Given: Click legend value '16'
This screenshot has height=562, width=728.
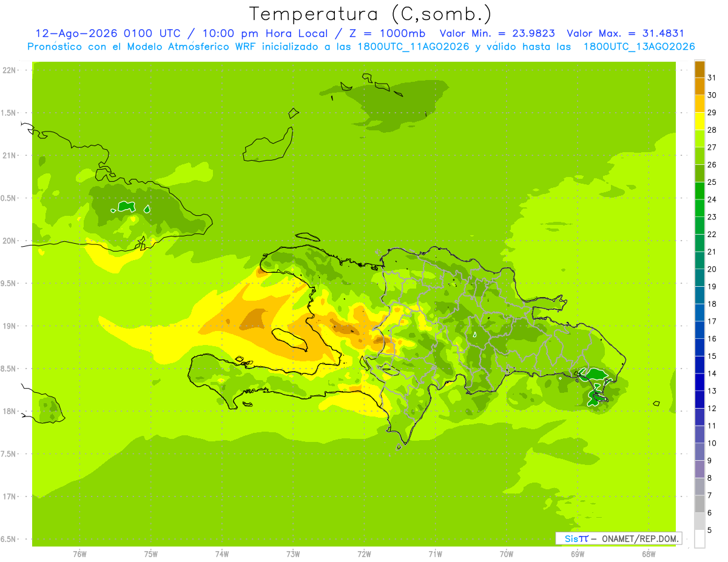Looking at the screenshot, I should (712, 338).
